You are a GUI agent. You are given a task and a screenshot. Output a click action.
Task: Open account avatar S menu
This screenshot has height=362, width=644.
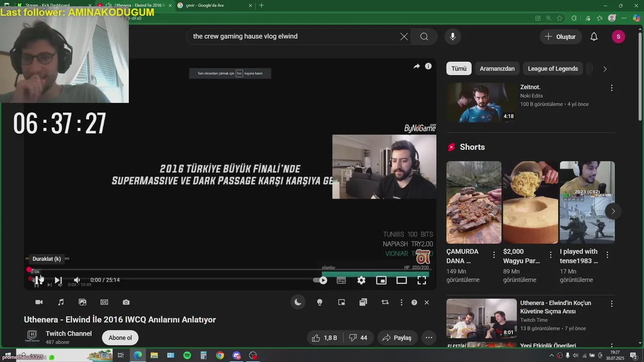click(x=618, y=37)
